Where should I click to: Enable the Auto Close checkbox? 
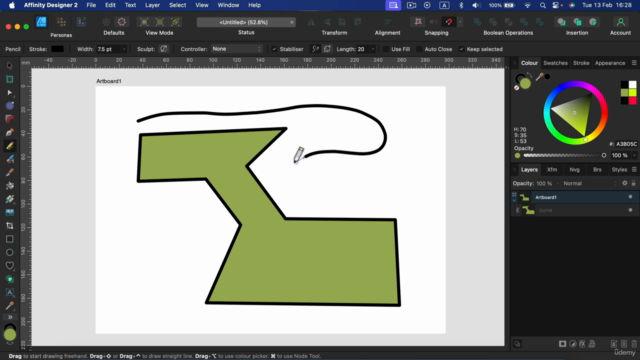[x=419, y=49]
